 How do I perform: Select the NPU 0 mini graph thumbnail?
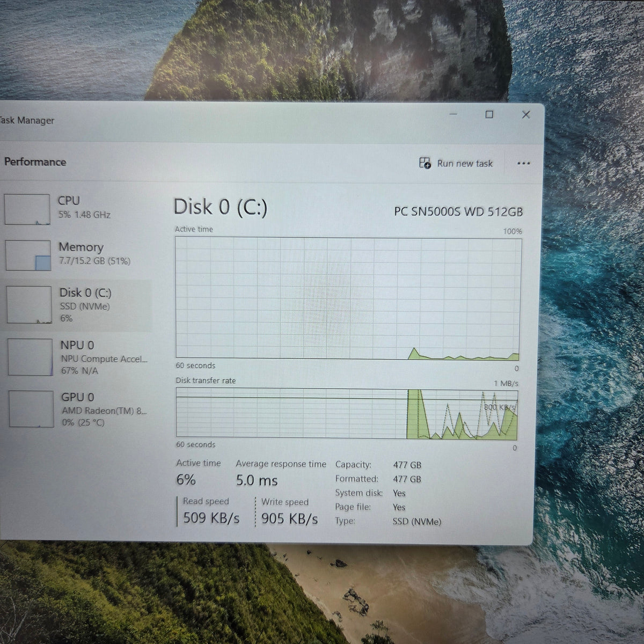click(31, 357)
